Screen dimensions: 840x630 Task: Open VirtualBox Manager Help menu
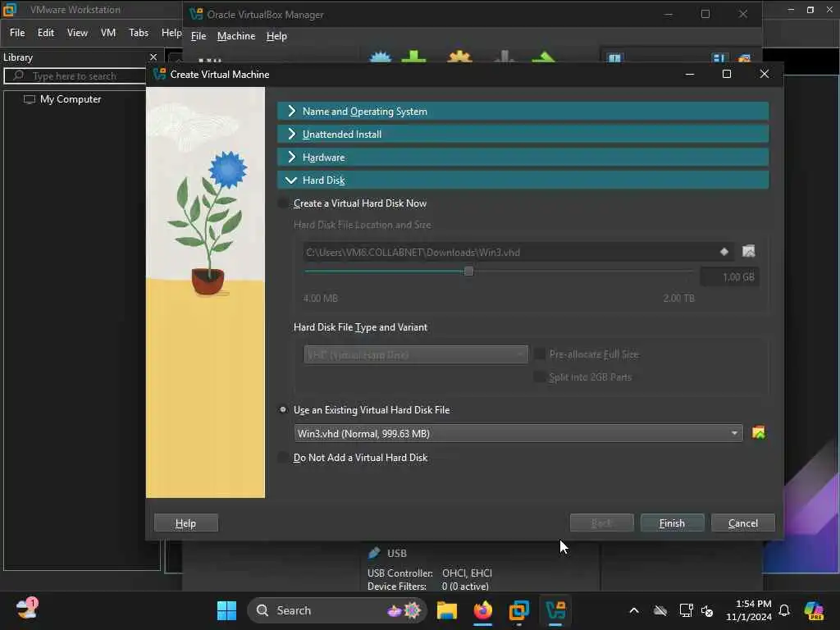click(x=276, y=36)
